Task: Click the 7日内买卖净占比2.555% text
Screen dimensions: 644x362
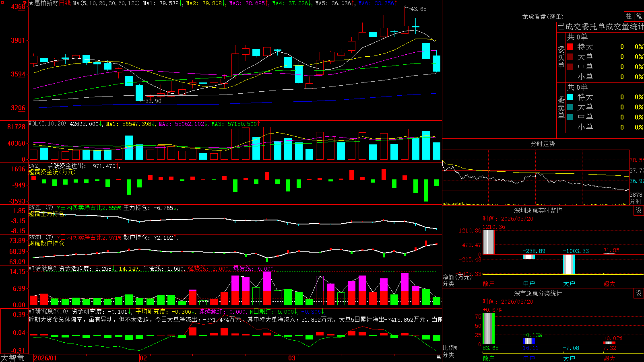Action: [x=89, y=208]
